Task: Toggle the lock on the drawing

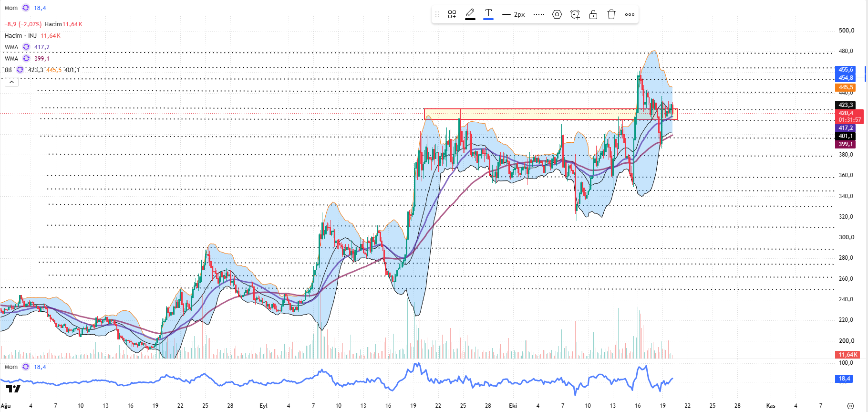Action: pos(593,14)
